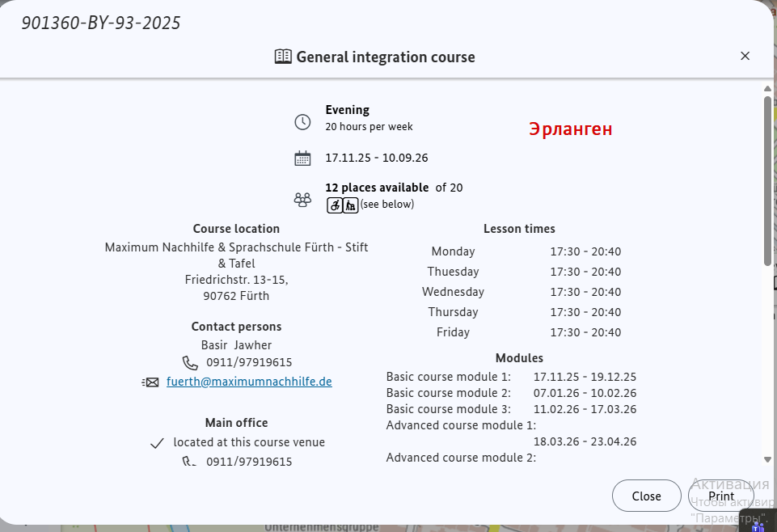Click the Monday row

pyautogui.click(x=520, y=251)
